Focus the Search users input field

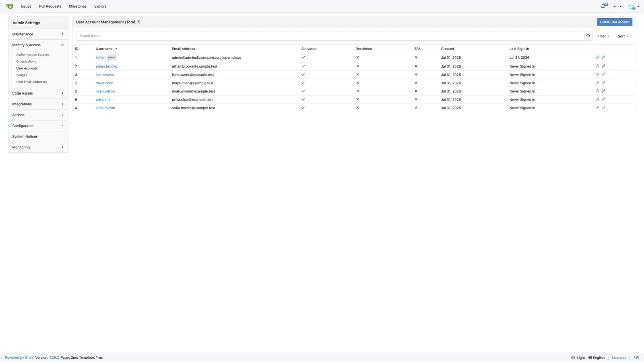coord(330,36)
